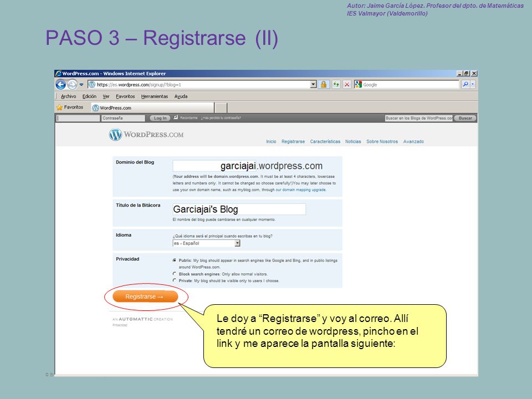Click the Noticias navigation link
Viewport: 532px width, 399px height.
(353, 141)
